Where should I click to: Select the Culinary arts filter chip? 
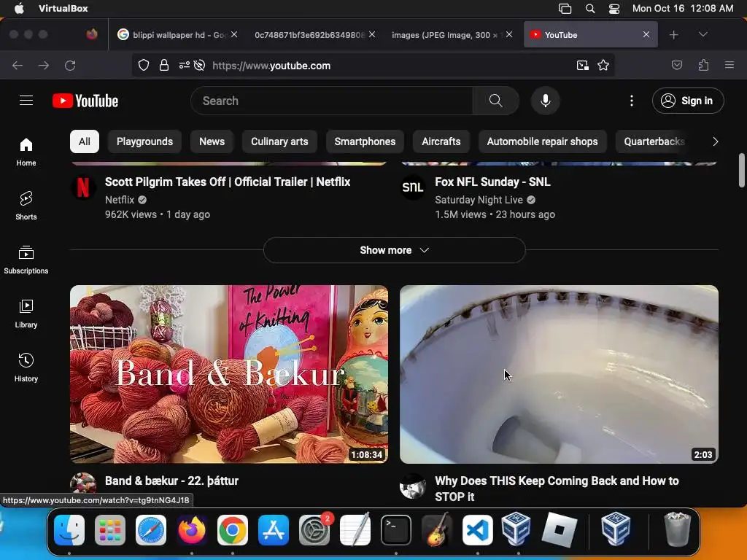pyautogui.click(x=279, y=141)
